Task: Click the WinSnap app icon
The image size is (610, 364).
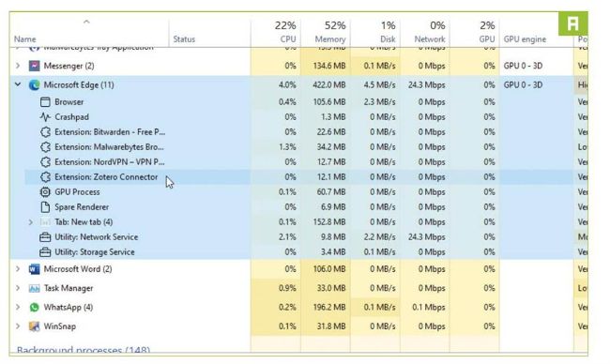Action: 34,326
